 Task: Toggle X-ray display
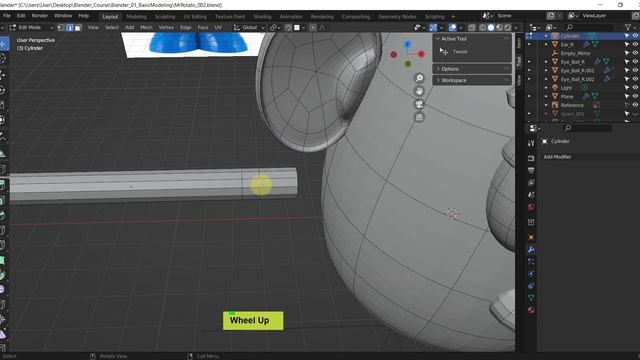click(x=471, y=27)
